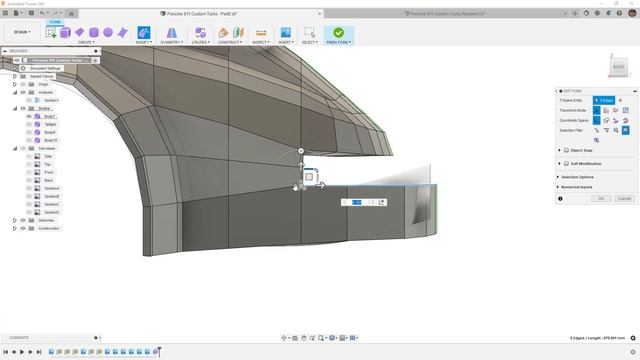The image size is (640, 360).
Task: Select the Box form primitive tool
Action: click(x=65, y=33)
